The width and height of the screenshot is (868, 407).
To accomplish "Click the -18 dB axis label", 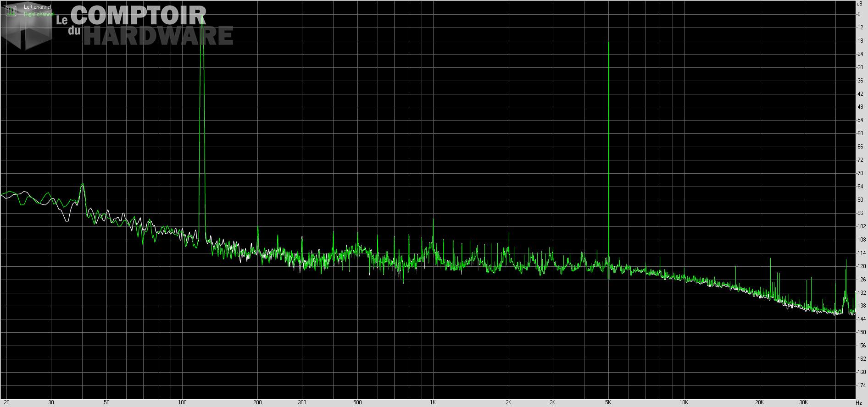I will [860, 41].
